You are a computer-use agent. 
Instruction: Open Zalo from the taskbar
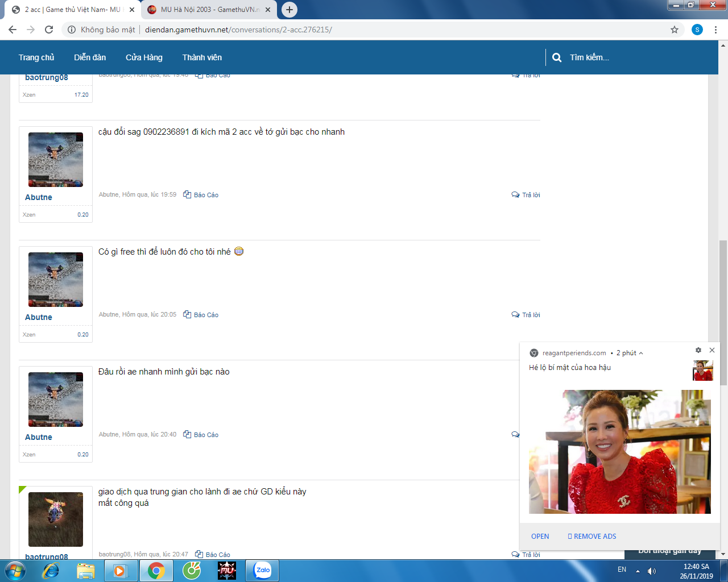coord(262,570)
